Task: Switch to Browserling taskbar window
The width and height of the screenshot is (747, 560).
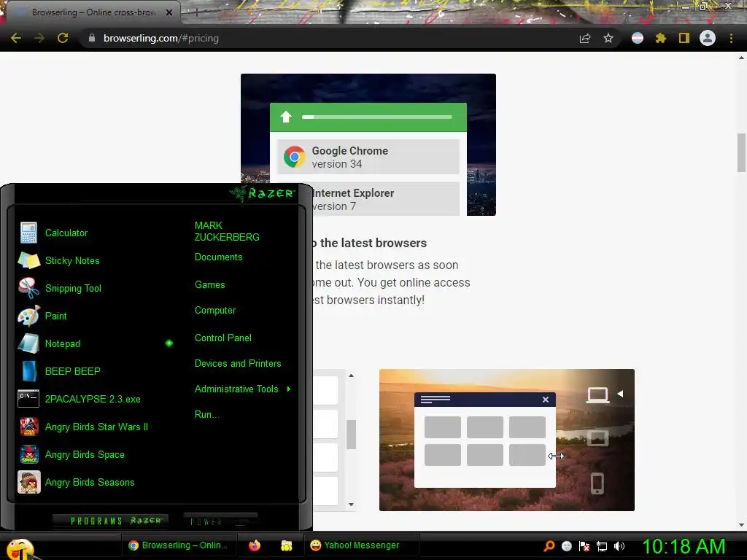Action: [178, 545]
